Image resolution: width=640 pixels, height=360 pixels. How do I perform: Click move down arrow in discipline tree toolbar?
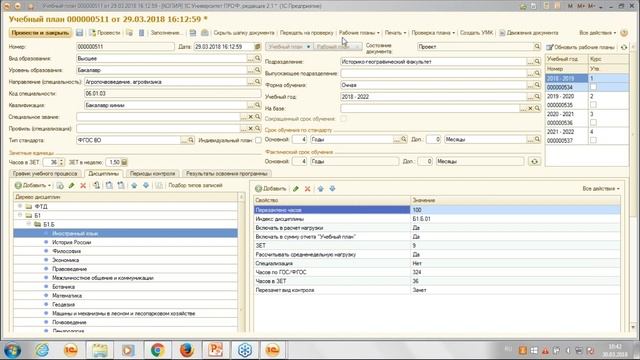[x=146, y=185]
